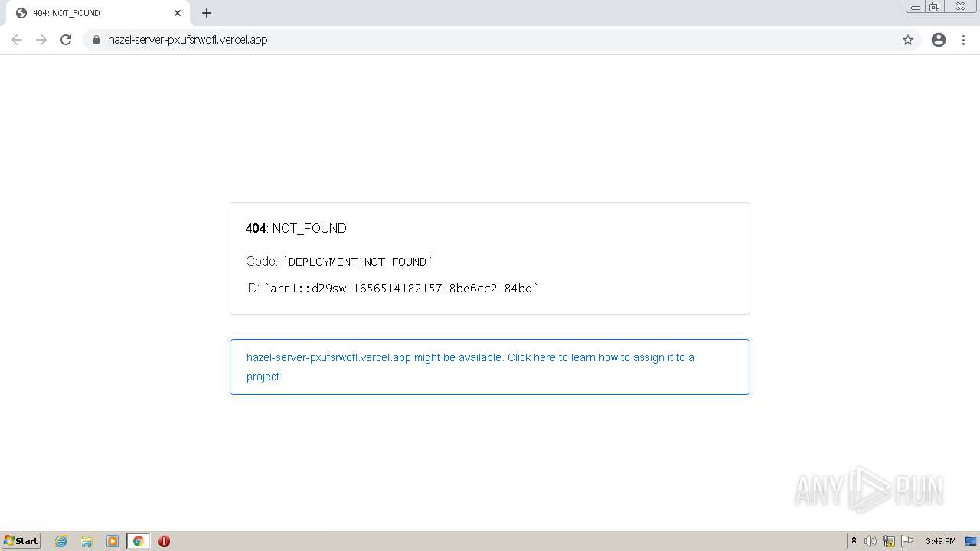980x551 pixels.
Task: Click the 3:49 PM system clock
Action: 940,541
